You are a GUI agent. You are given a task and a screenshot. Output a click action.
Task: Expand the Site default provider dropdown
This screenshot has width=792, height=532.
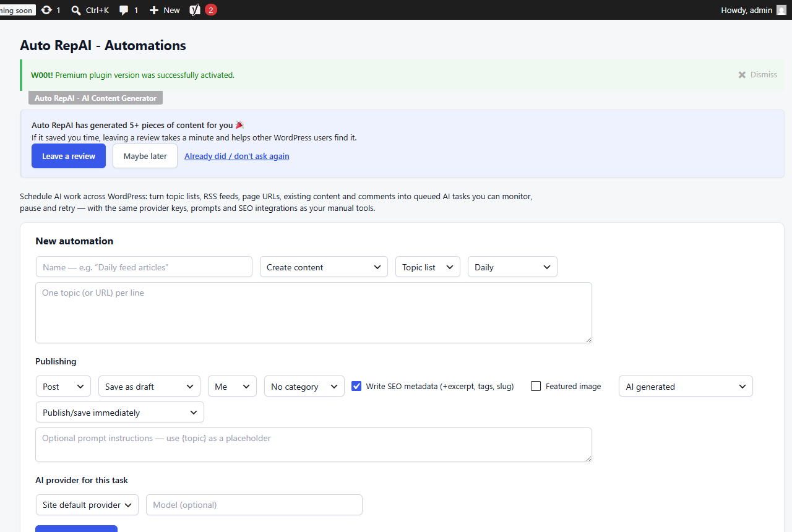point(87,505)
